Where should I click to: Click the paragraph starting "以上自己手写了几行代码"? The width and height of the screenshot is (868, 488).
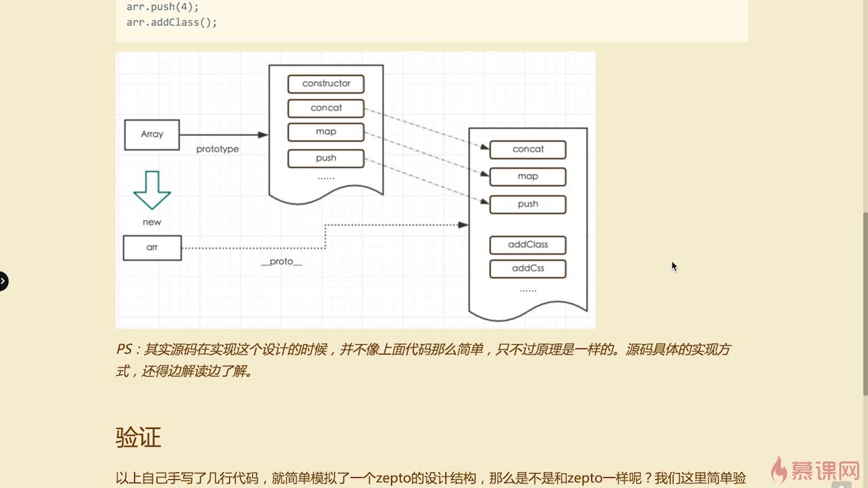(431, 478)
